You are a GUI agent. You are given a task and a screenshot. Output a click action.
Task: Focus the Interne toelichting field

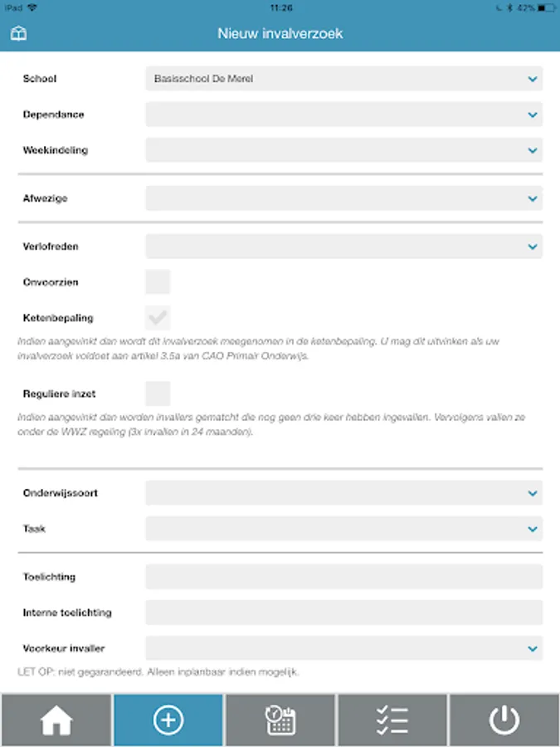pyautogui.click(x=343, y=613)
